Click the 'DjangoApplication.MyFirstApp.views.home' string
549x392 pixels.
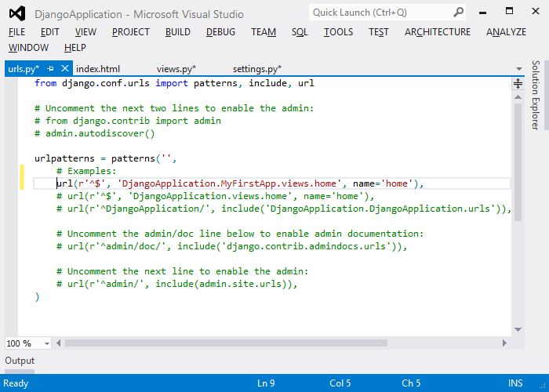pyautogui.click(x=229, y=183)
